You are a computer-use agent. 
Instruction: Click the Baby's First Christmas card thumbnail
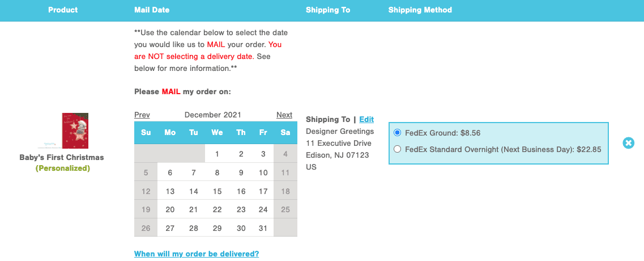click(75, 130)
